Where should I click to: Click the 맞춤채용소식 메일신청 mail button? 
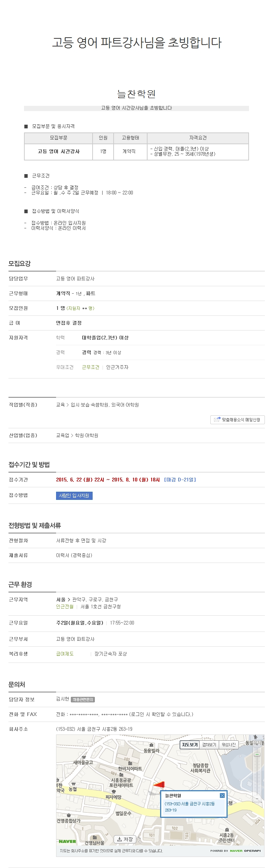point(237,419)
